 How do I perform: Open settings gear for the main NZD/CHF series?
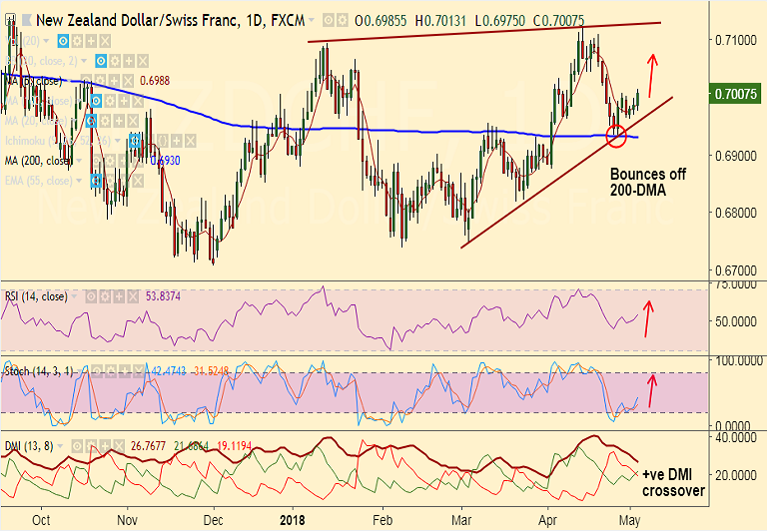[x=342, y=21]
